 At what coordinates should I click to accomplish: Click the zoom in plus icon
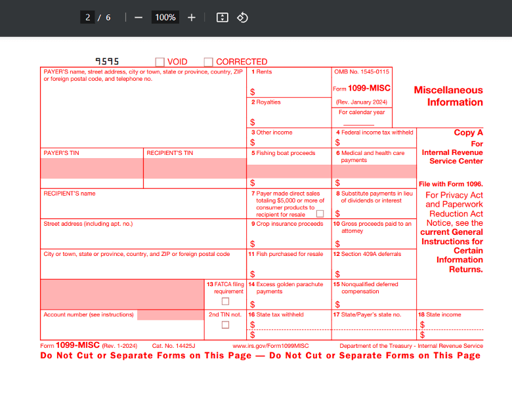click(192, 17)
